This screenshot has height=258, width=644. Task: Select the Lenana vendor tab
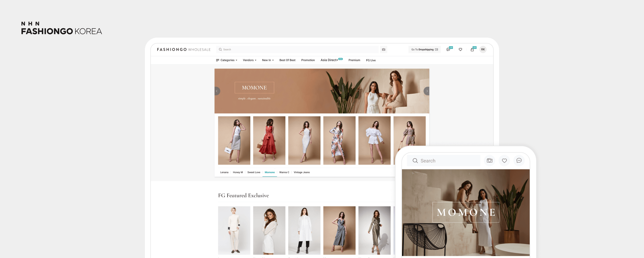[224, 172]
